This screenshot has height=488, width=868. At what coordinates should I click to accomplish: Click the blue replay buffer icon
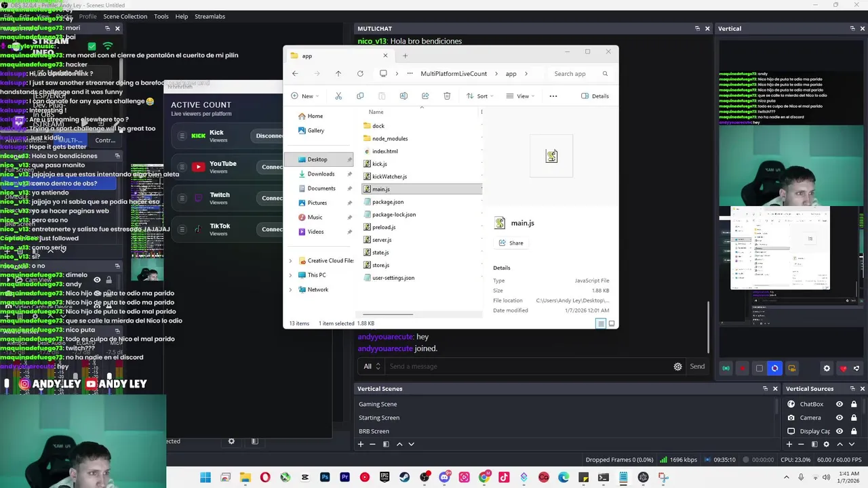[775, 368]
